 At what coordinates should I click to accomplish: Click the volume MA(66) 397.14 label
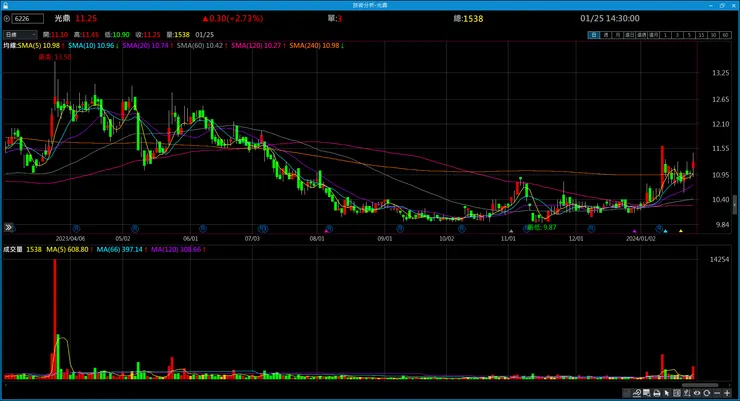pyautogui.click(x=121, y=249)
